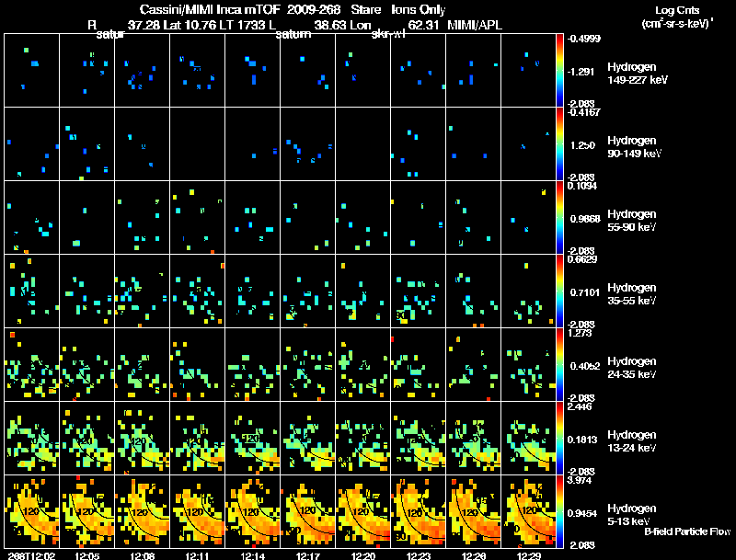Click the Hydrogen 55-90 keV color bar
The image size is (736, 560).
click(559, 217)
